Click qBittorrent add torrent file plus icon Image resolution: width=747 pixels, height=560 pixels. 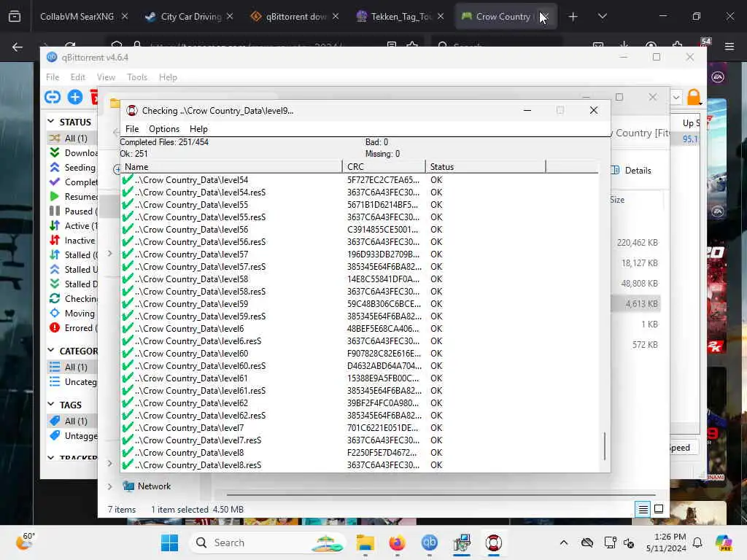pyautogui.click(x=75, y=97)
